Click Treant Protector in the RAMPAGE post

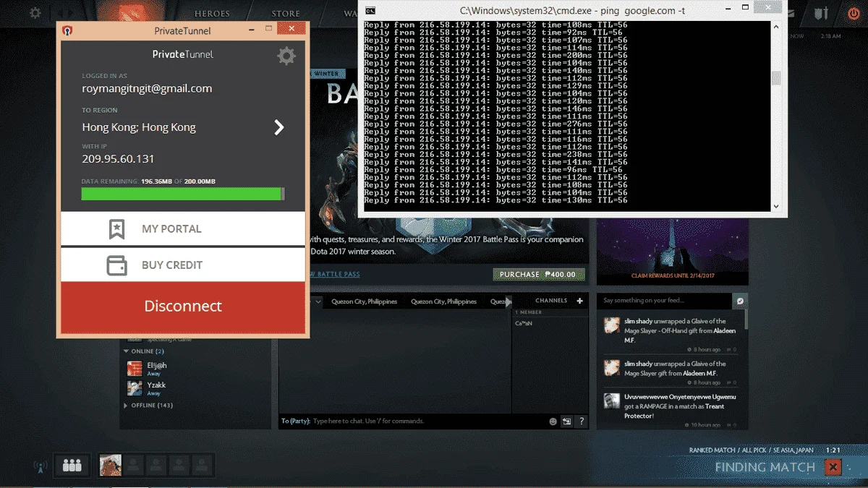point(674,411)
